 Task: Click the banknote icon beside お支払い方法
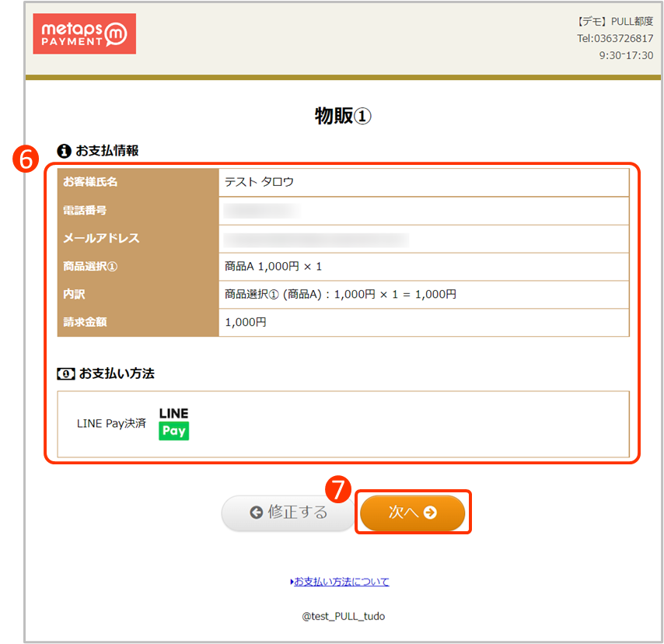[x=65, y=373]
